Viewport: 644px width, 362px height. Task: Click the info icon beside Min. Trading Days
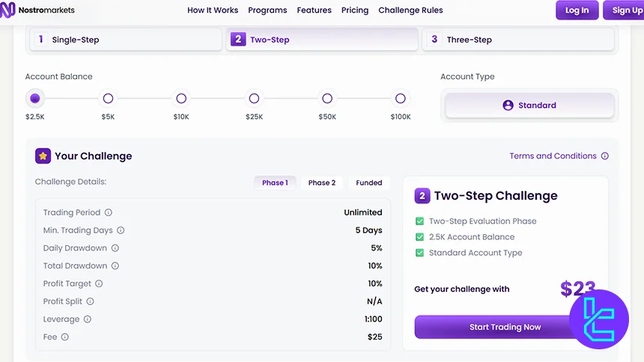121,230
